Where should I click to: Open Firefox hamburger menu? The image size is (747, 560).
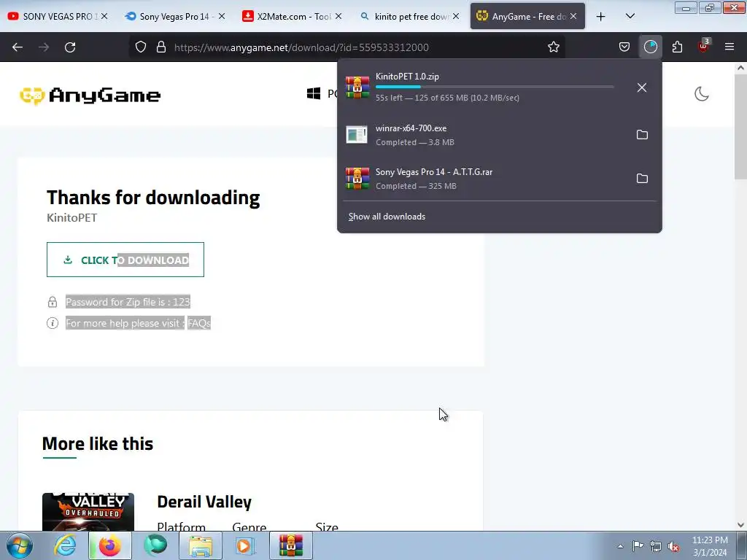tap(729, 47)
